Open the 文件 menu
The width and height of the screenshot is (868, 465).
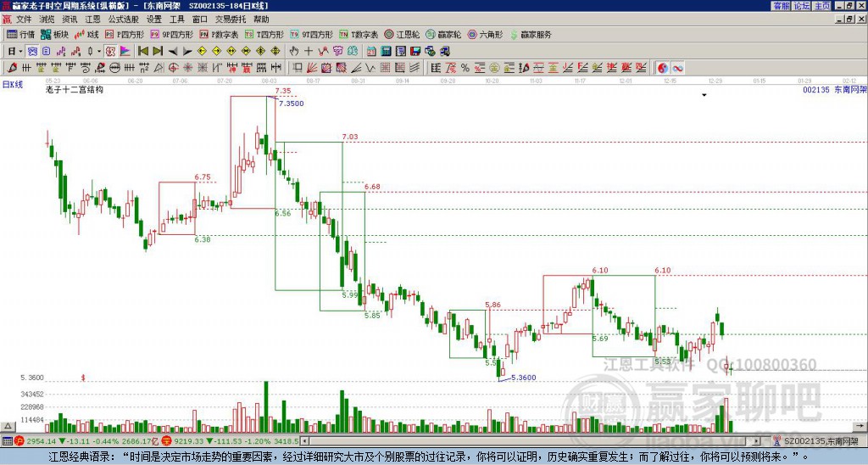tap(24, 20)
